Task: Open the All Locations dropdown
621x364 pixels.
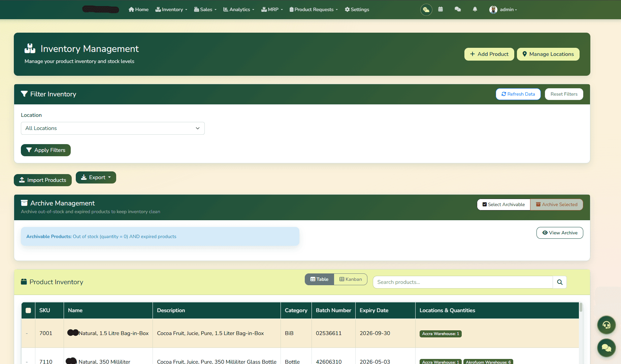Action: 113,128
